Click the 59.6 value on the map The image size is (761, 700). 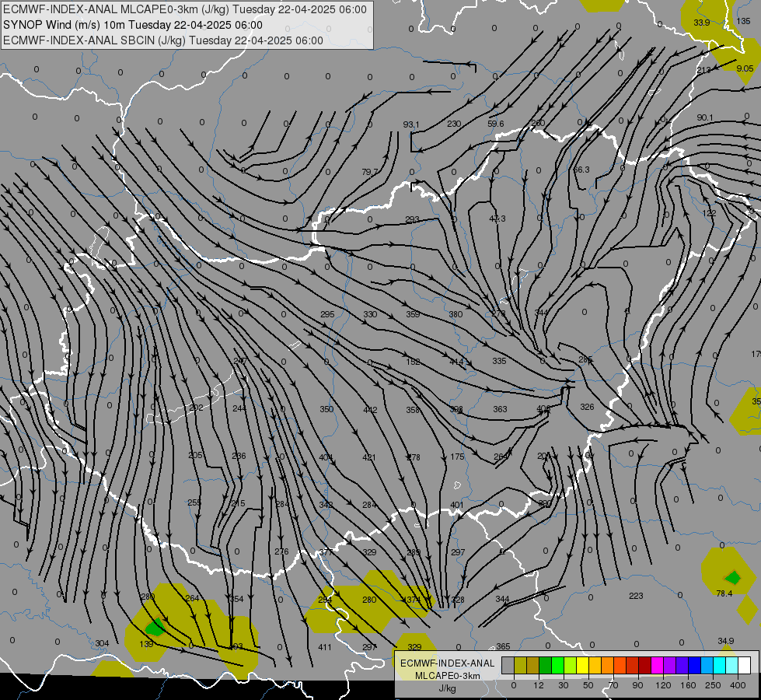coord(495,124)
